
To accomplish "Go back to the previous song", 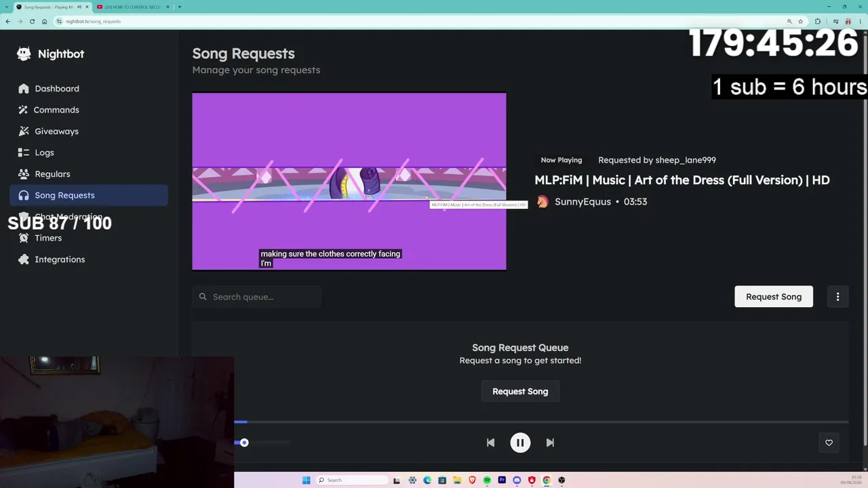I will (490, 443).
